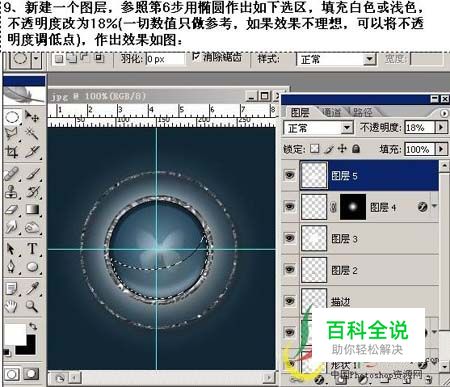The height and width of the screenshot is (387, 450).
Task: Click the 不透明度 18% opacity field
Action: 420,127
